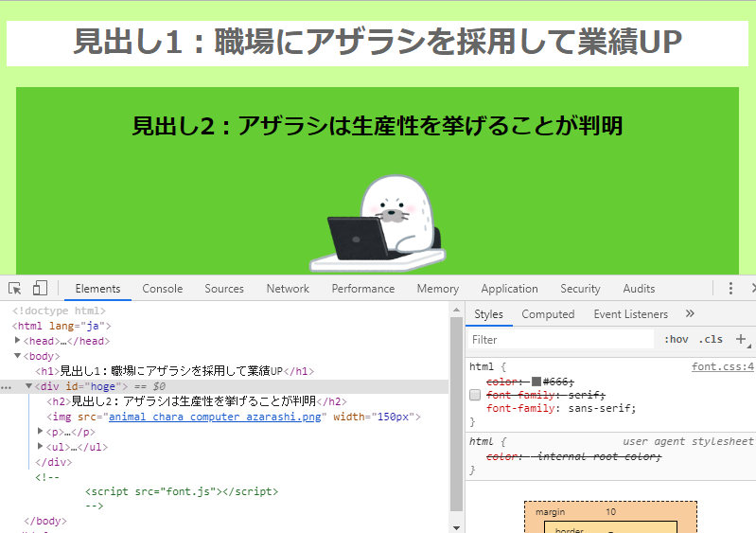756x533 pixels.
Task: Click the Elements panel scrollbar thumb
Action: (x=456, y=414)
